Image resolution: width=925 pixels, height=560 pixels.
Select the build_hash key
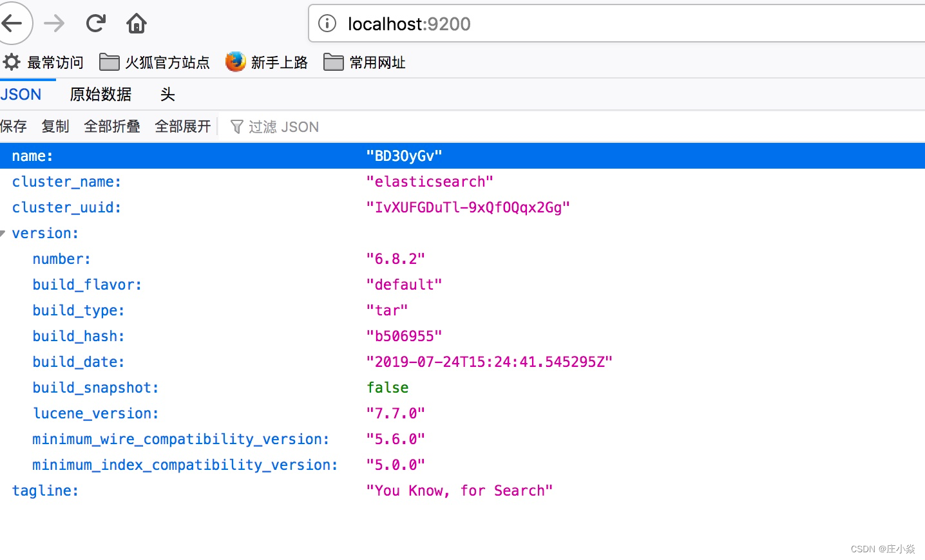[x=79, y=336]
